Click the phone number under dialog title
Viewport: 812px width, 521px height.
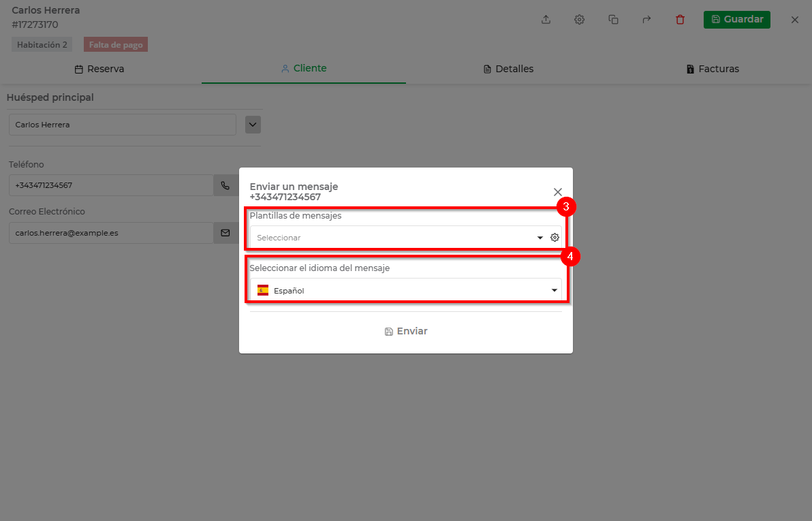pyautogui.click(x=285, y=197)
